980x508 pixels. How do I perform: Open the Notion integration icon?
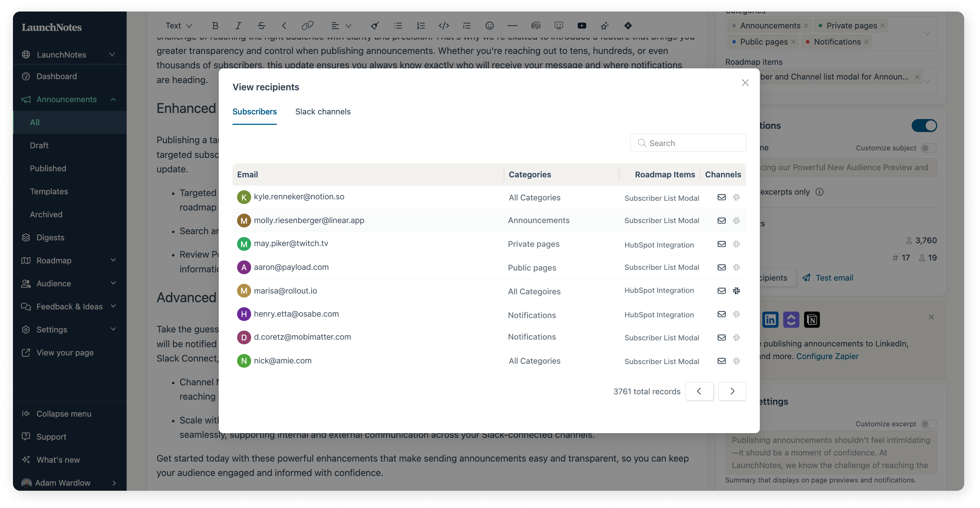[x=812, y=319]
